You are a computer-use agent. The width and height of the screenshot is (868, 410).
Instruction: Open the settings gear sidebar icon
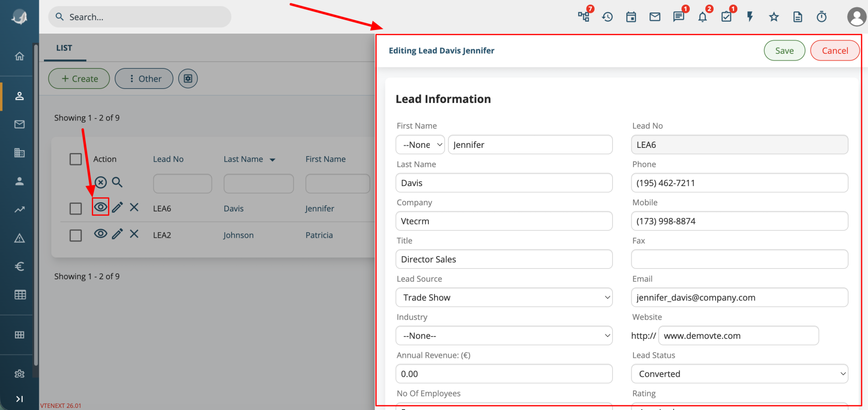(20, 374)
